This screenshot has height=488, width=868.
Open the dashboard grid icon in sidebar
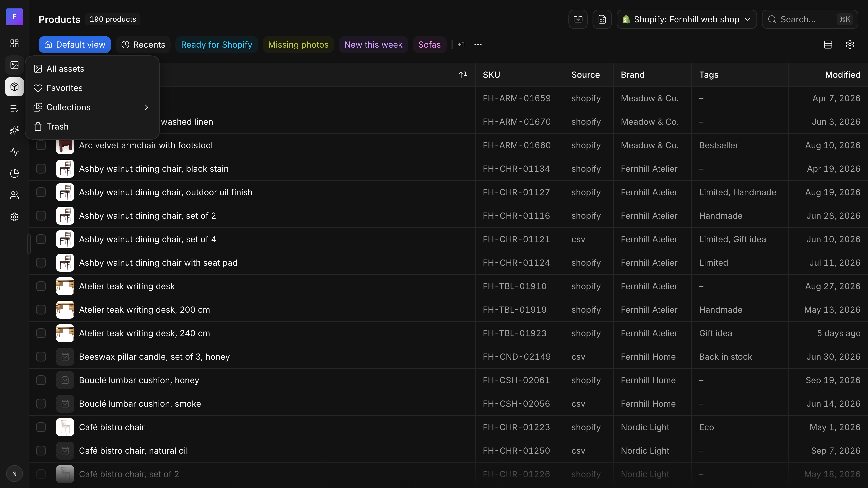(x=14, y=43)
